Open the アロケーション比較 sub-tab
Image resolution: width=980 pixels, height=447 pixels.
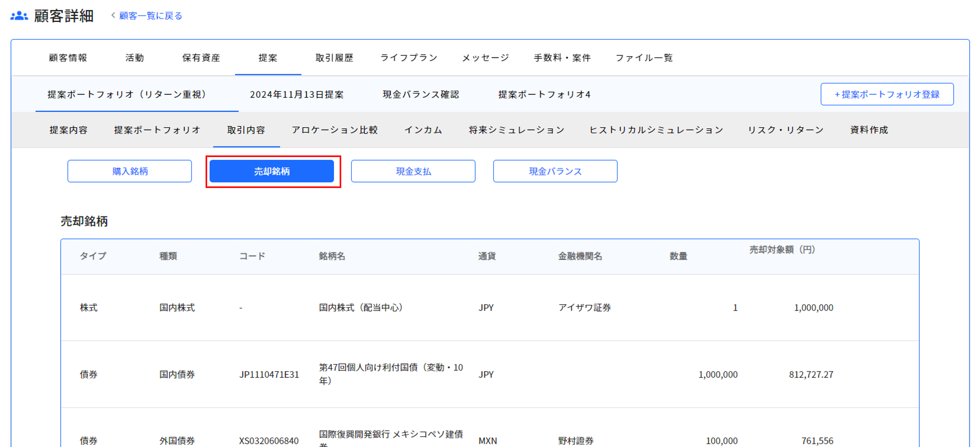(334, 130)
